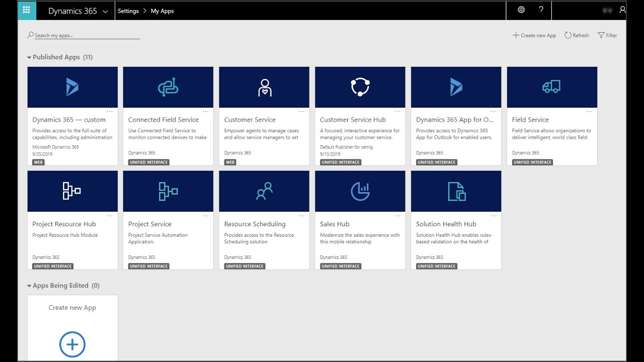Click the search magnifier icon
The image size is (644, 362).
(x=31, y=35)
